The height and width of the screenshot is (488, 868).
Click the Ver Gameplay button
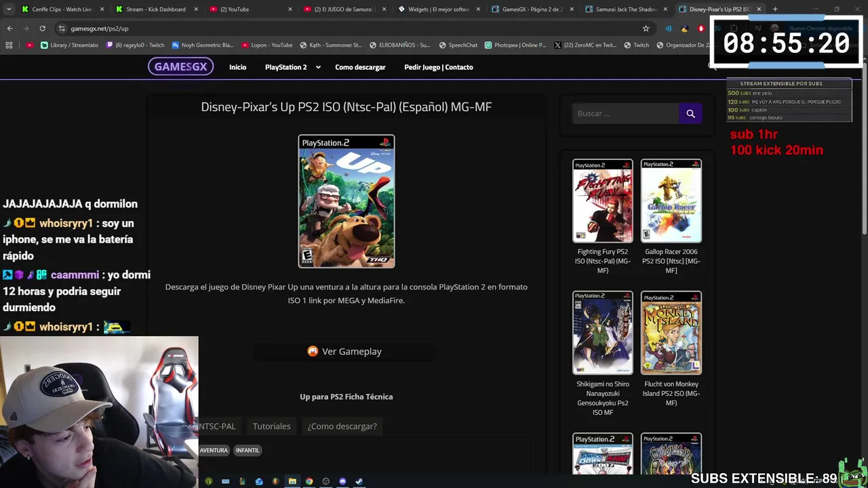(x=344, y=351)
